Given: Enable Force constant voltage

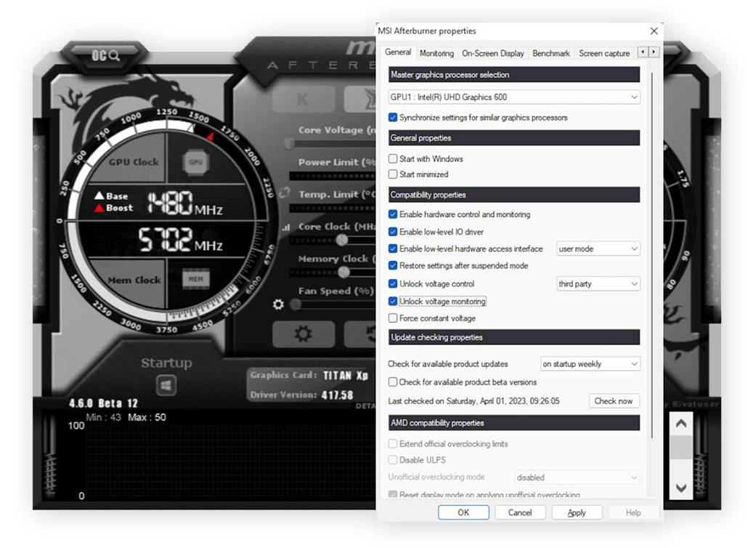Looking at the screenshot, I should pos(393,318).
